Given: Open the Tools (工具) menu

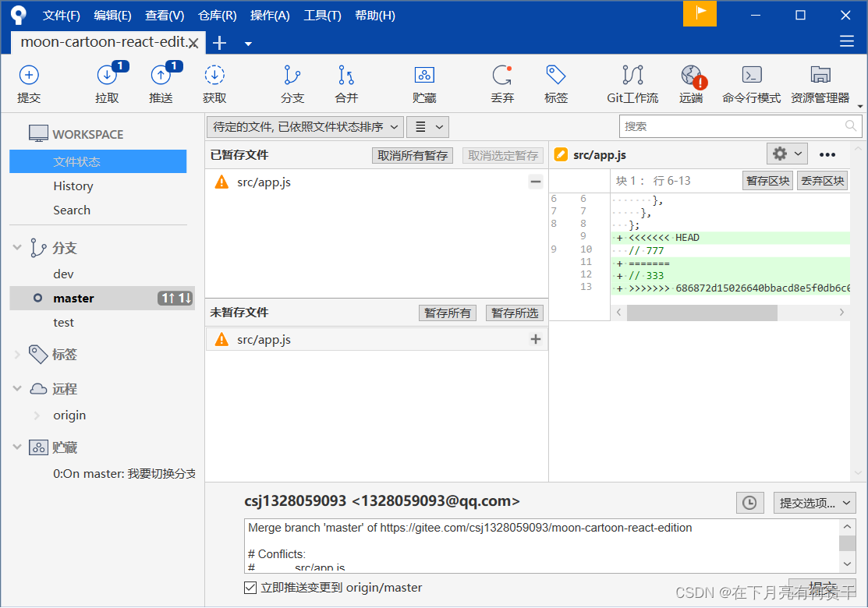Looking at the screenshot, I should [x=322, y=16].
